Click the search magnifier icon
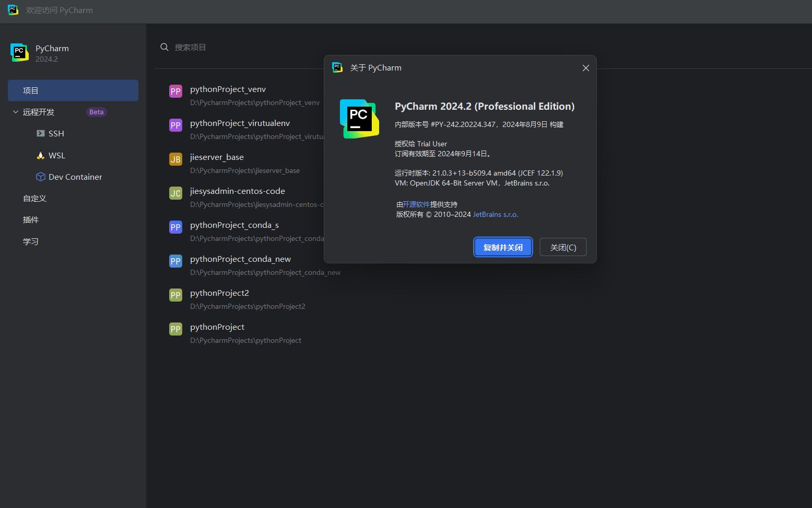The width and height of the screenshot is (812, 508). pyautogui.click(x=164, y=47)
